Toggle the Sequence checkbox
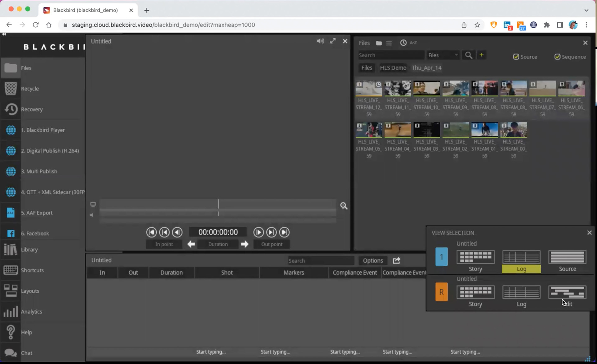597x364 pixels. (x=558, y=57)
